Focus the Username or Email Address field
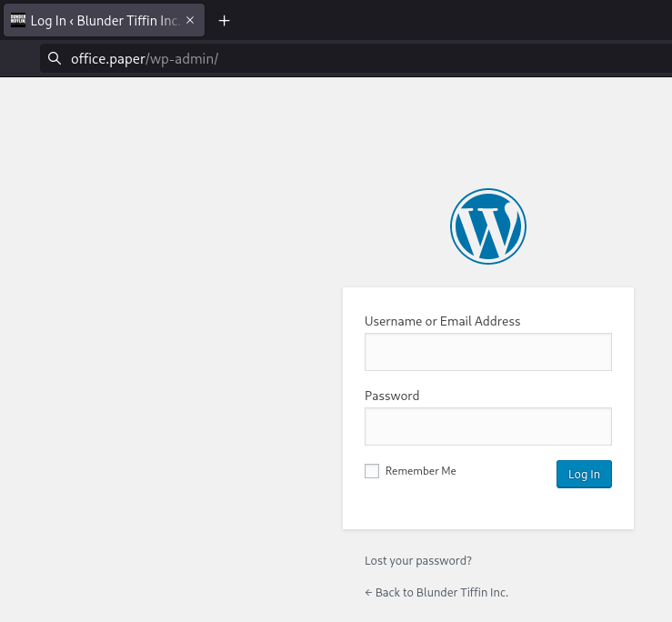Image resolution: width=672 pixels, height=622 pixels. (x=487, y=352)
